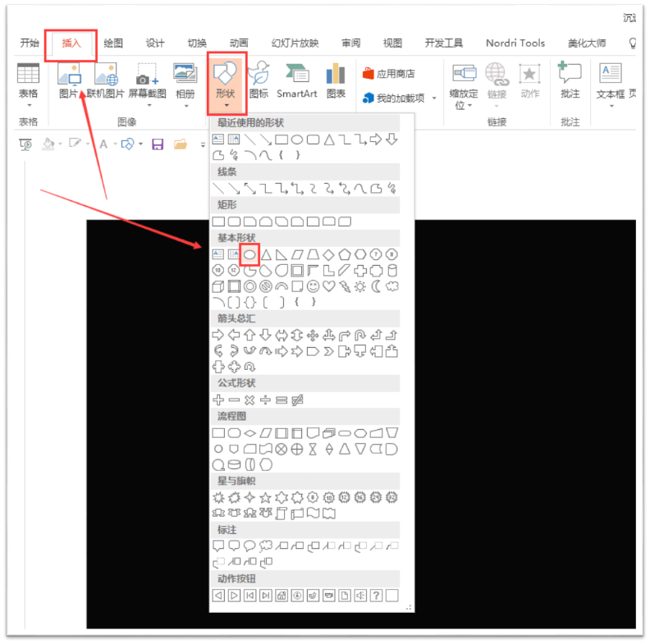Switch to the 切换 tab
650x644 pixels.
[x=197, y=43]
